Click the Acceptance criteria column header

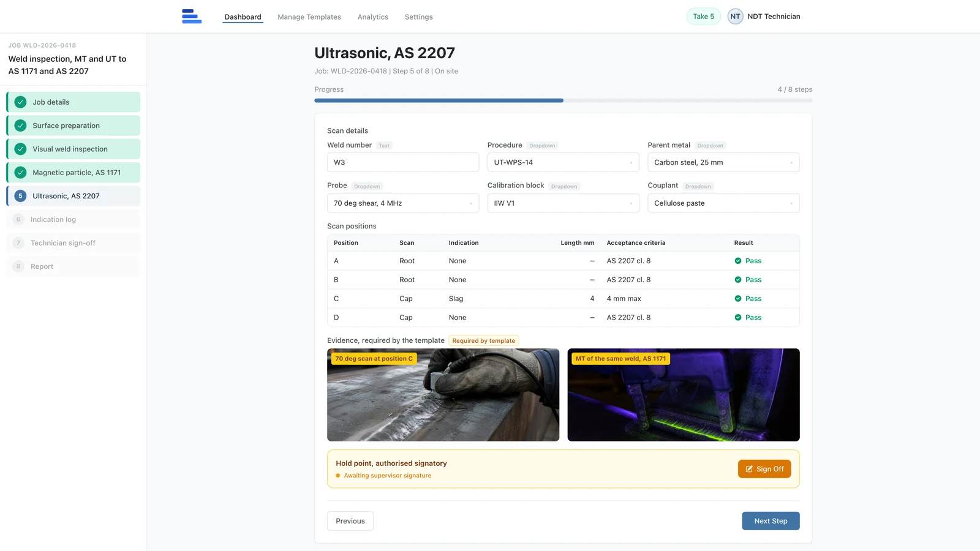(636, 243)
